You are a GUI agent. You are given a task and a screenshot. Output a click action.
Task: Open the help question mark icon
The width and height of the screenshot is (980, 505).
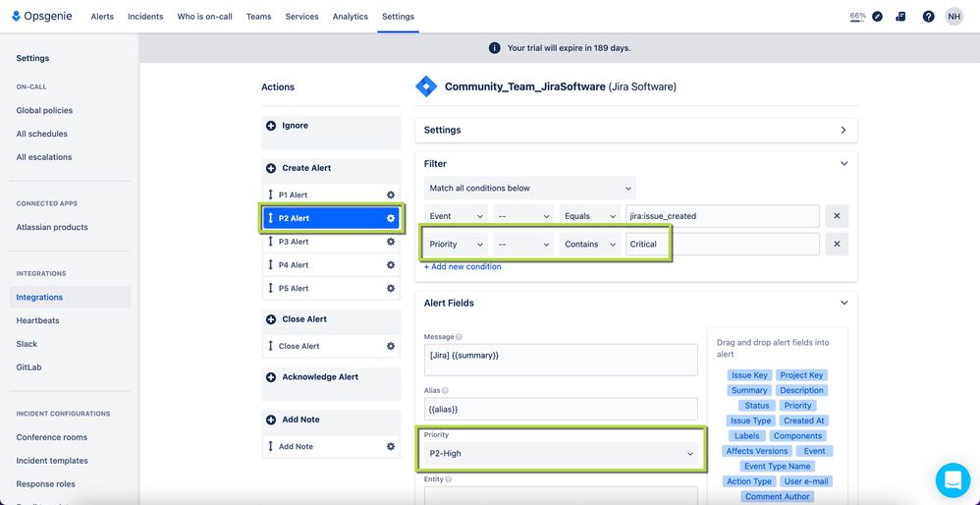(x=928, y=17)
